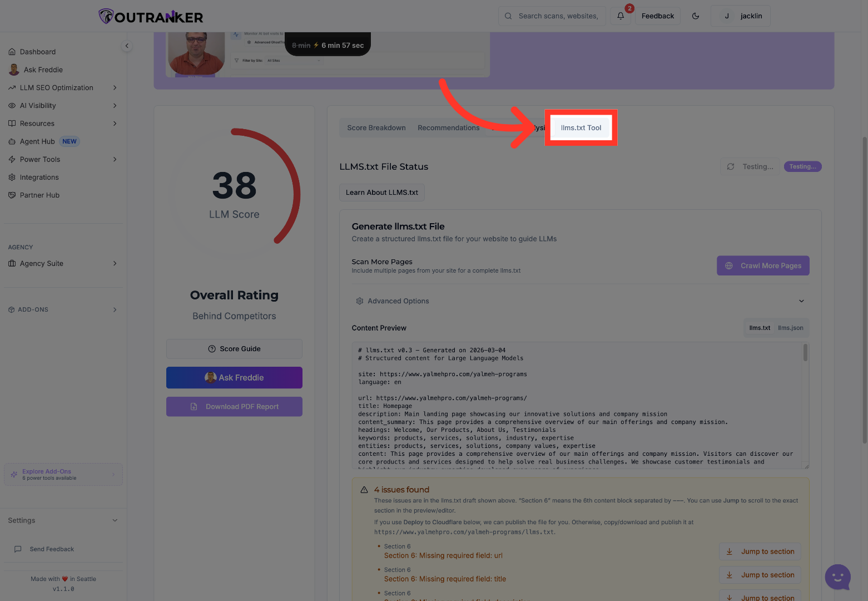
Task: Jump to section for missing title field
Action: point(760,575)
